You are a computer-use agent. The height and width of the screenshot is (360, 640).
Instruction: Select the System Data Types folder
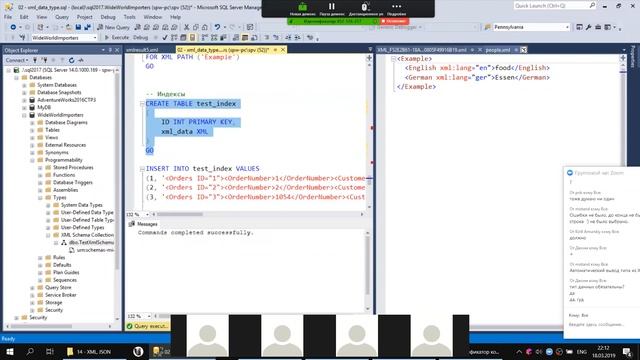coord(82,205)
